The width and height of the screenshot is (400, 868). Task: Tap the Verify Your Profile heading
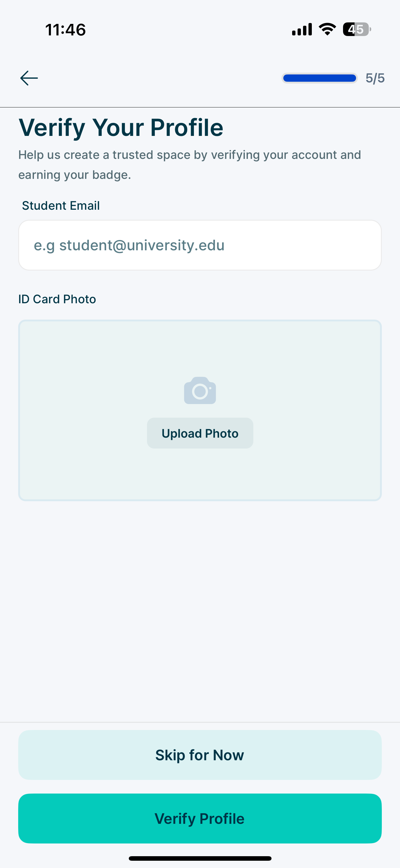(x=121, y=128)
